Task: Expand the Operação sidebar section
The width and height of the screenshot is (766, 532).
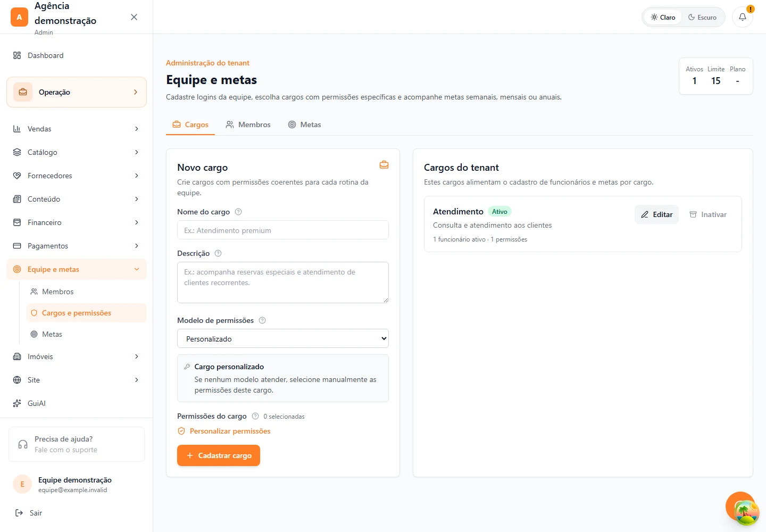Action: 77,92
